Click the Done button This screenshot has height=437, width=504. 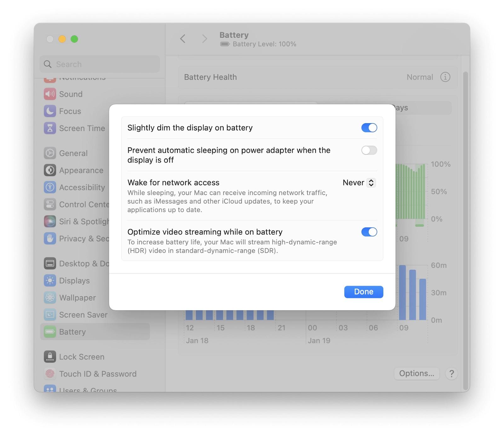pyautogui.click(x=364, y=292)
